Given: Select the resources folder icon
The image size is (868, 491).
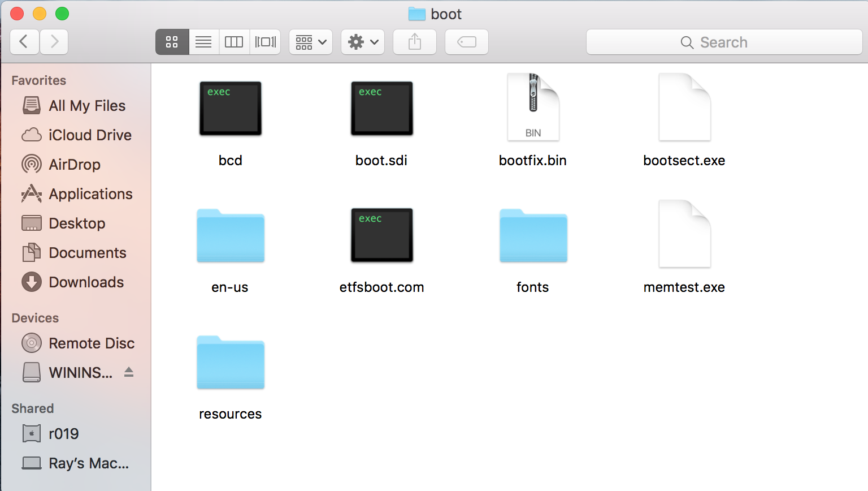Looking at the screenshot, I should [x=231, y=363].
